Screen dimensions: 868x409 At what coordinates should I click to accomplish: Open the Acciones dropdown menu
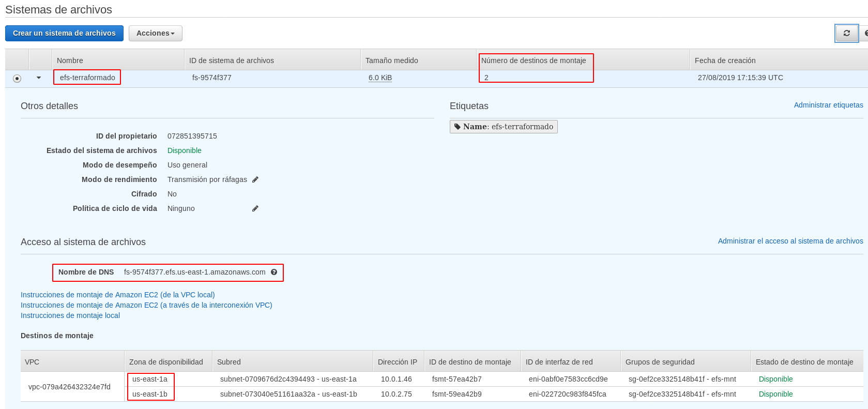click(x=155, y=33)
